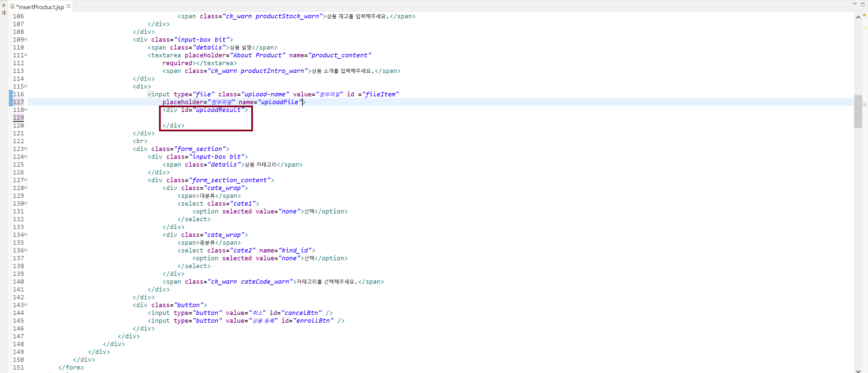
Task: Close the insertProduct.jsp tab
Action: [68, 6]
